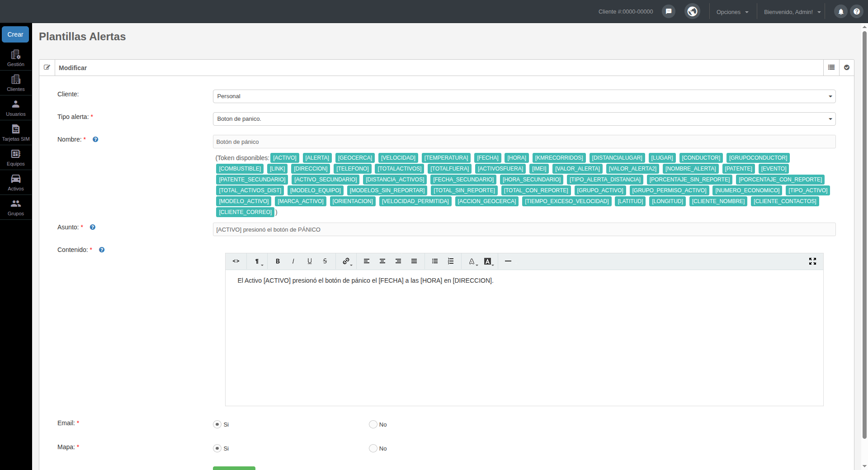Open Tarjetas SIM in sidebar
868x470 pixels.
click(16, 133)
